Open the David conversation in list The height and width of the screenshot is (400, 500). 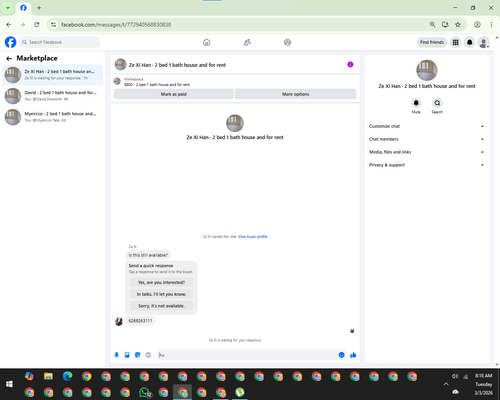[x=53, y=96]
